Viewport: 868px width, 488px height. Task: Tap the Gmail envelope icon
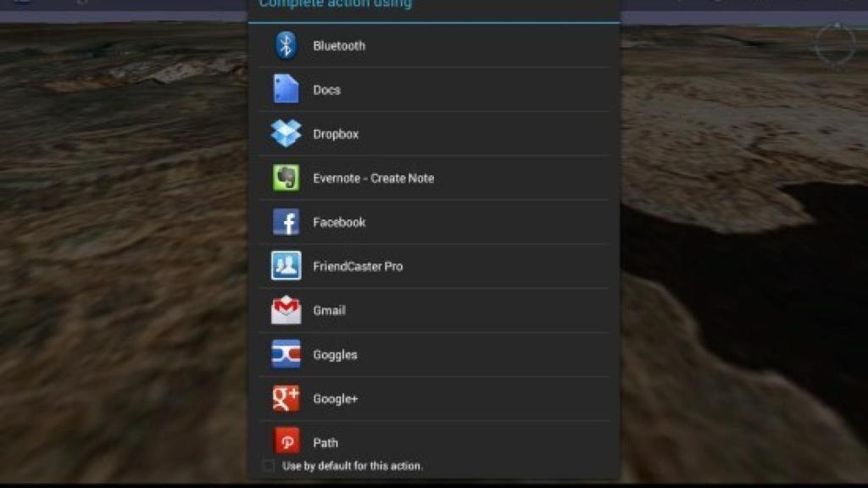[287, 310]
